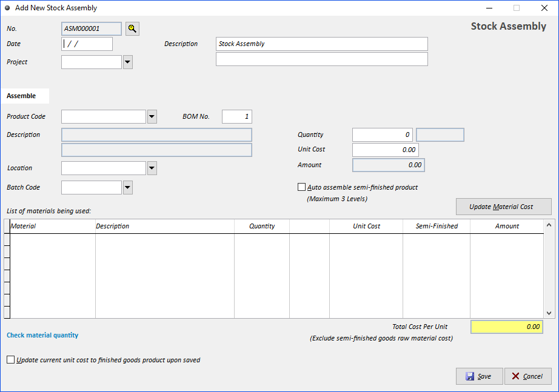
Task: Click the BOM No. field
Action: click(x=237, y=116)
